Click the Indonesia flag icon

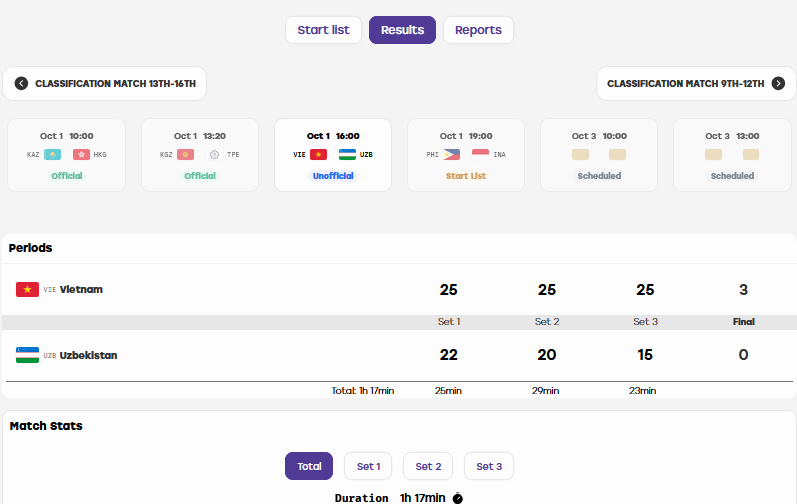coord(480,154)
